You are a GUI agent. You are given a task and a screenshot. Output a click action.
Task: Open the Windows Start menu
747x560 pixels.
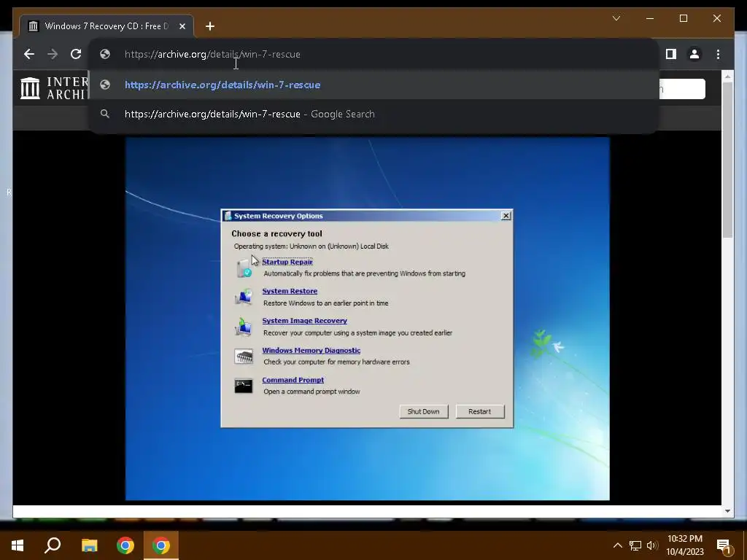pyautogui.click(x=18, y=545)
